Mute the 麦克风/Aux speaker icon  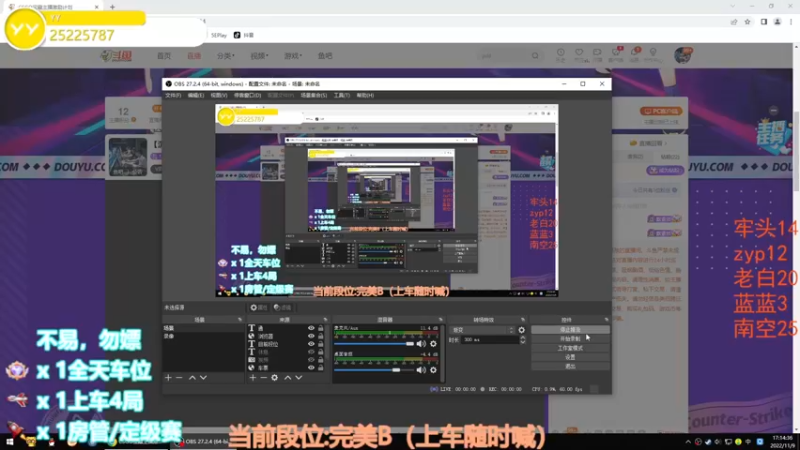tap(421, 343)
